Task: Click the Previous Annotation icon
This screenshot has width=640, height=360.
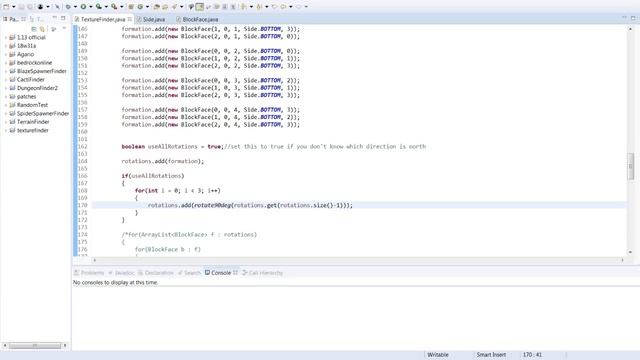Action: click(x=259, y=7)
